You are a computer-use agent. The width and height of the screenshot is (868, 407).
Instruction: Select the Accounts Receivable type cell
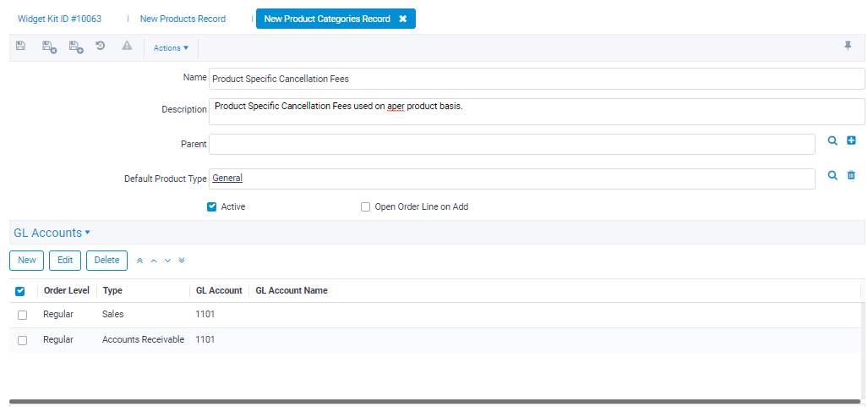pos(143,339)
